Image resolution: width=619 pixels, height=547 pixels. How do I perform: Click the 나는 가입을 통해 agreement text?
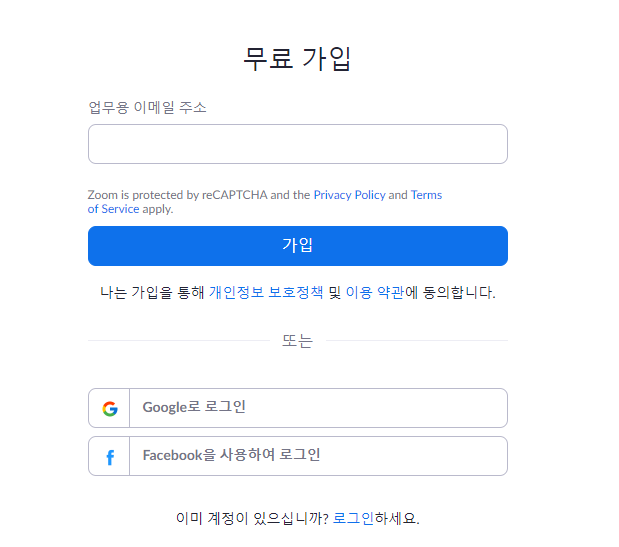point(152,293)
